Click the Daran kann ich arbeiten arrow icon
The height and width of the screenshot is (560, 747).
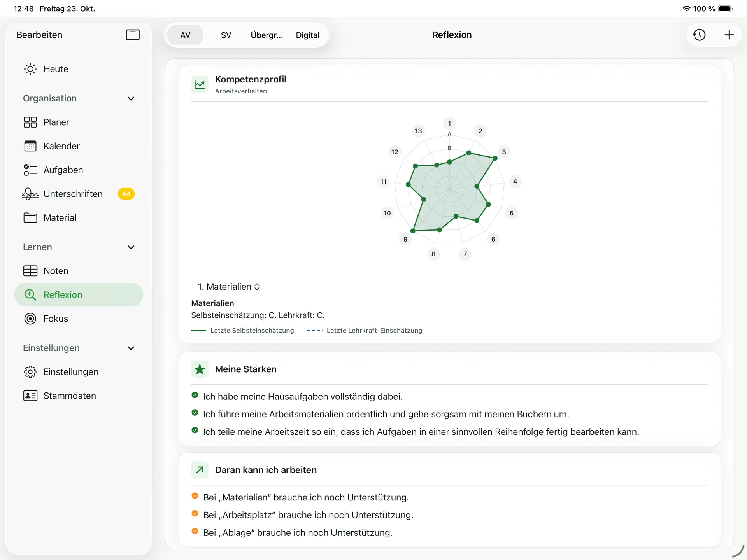pos(200,470)
